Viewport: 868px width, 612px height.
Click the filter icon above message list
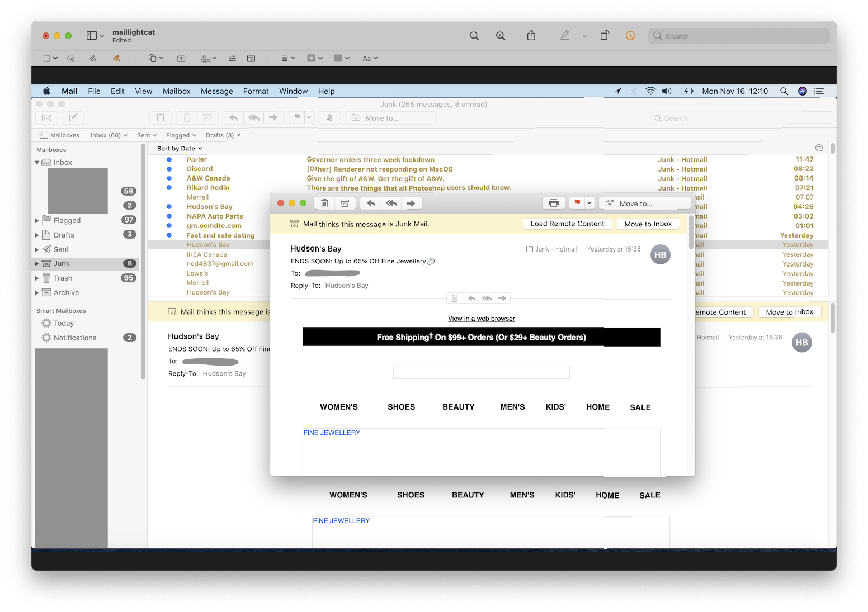click(x=819, y=148)
